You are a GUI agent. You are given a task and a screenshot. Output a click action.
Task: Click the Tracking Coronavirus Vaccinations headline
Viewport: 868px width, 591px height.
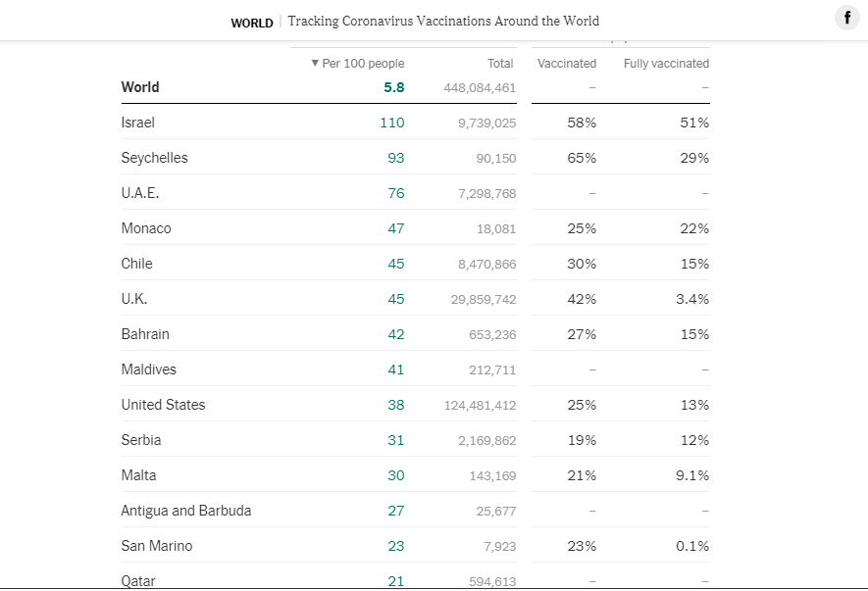pos(443,21)
